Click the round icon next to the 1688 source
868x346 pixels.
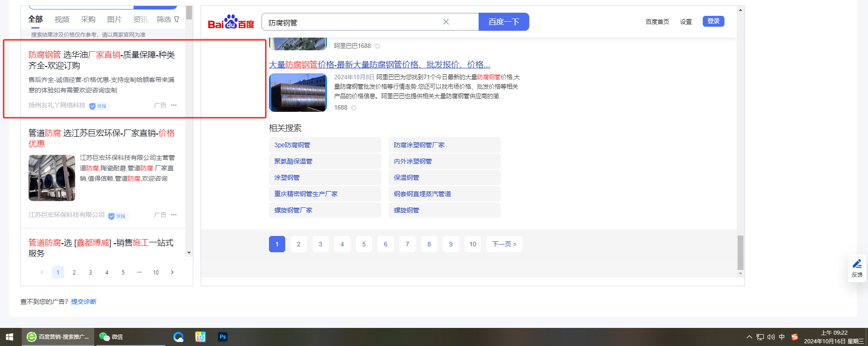tap(354, 108)
